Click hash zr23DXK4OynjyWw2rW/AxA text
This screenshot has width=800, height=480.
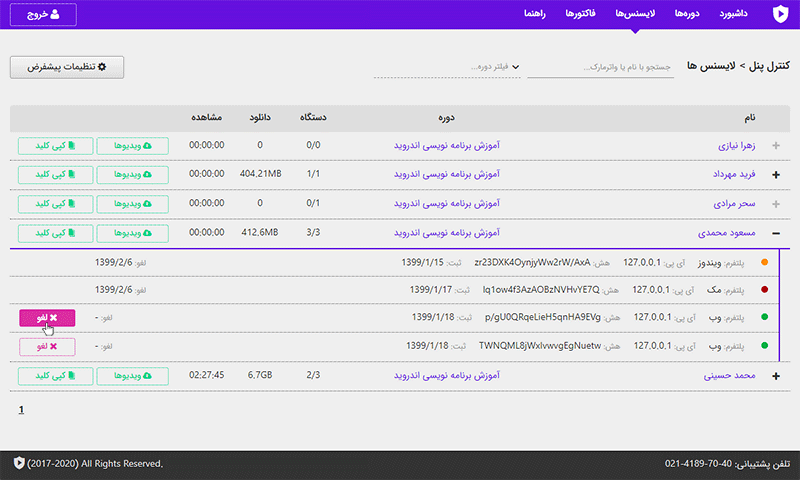coord(532,262)
